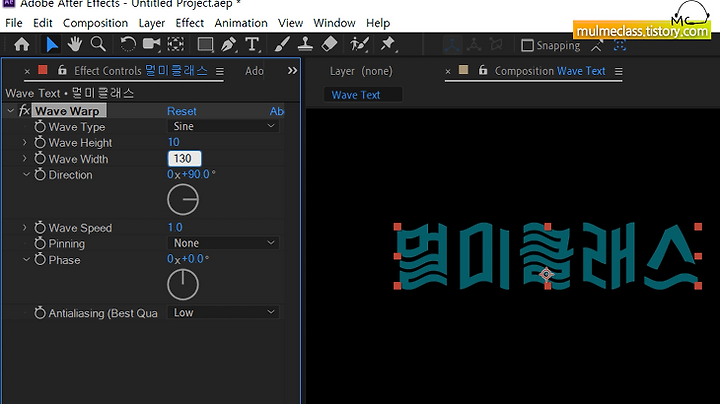Select the Eraser tool
This screenshot has height=404, width=720.
tap(330, 45)
